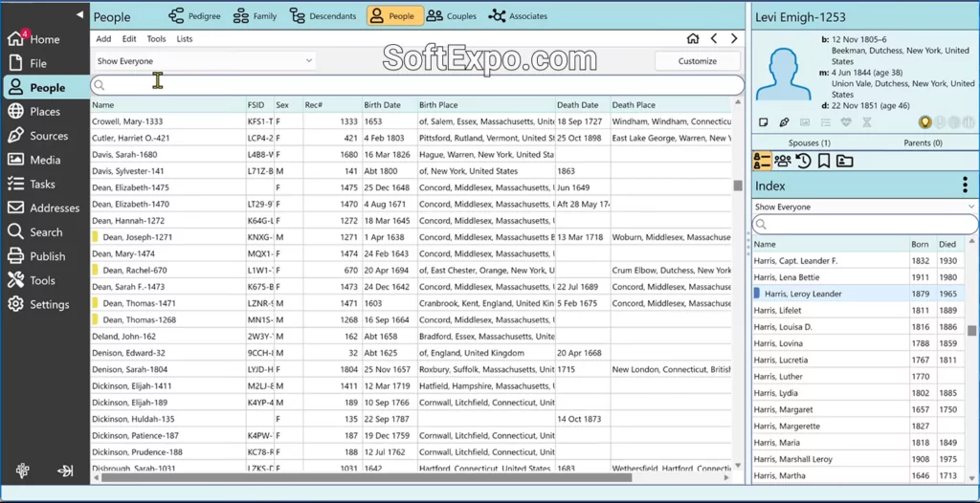Show Parents (0) for Levi Emigh
This screenshot has width=980, height=503.
pyautogui.click(x=923, y=143)
